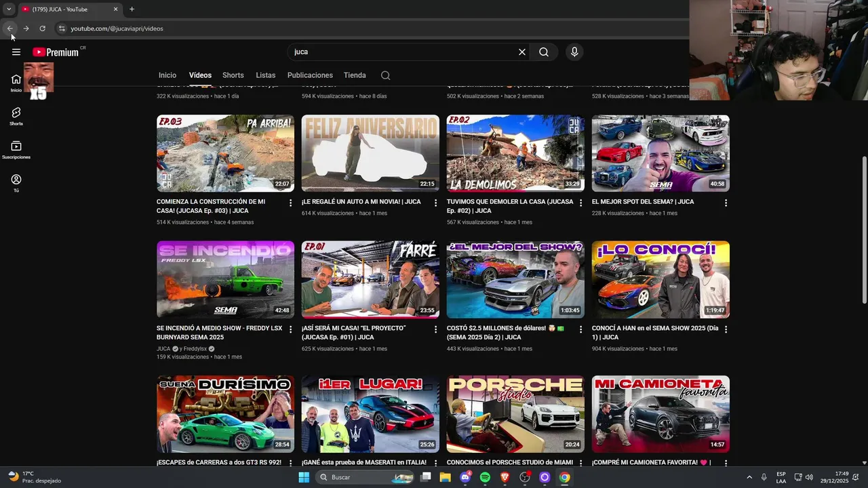This screenshot has height=488, width=868.
Task: Play the SE INCENDIO Freddy LSX thumbnail
Action: [x=225, y=279]
